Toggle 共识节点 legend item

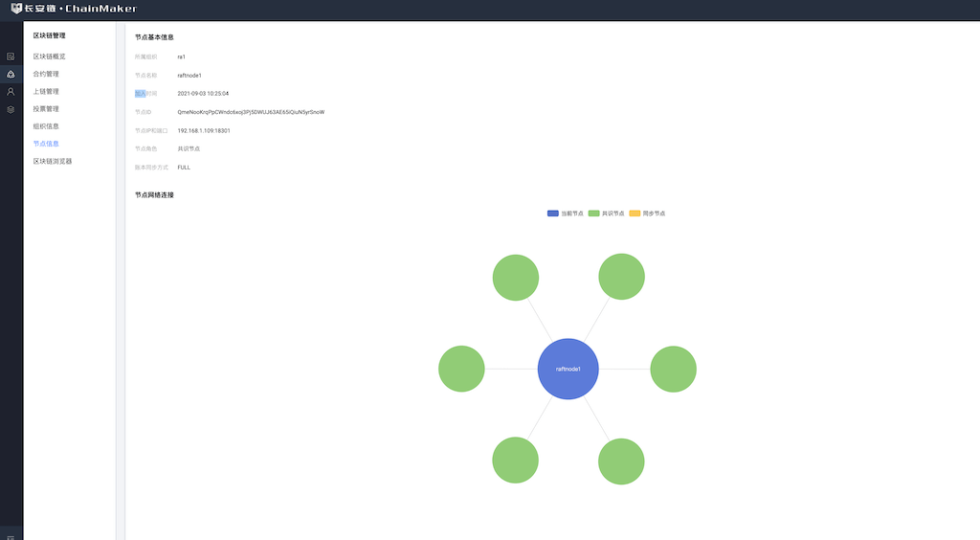pos(606,214)
